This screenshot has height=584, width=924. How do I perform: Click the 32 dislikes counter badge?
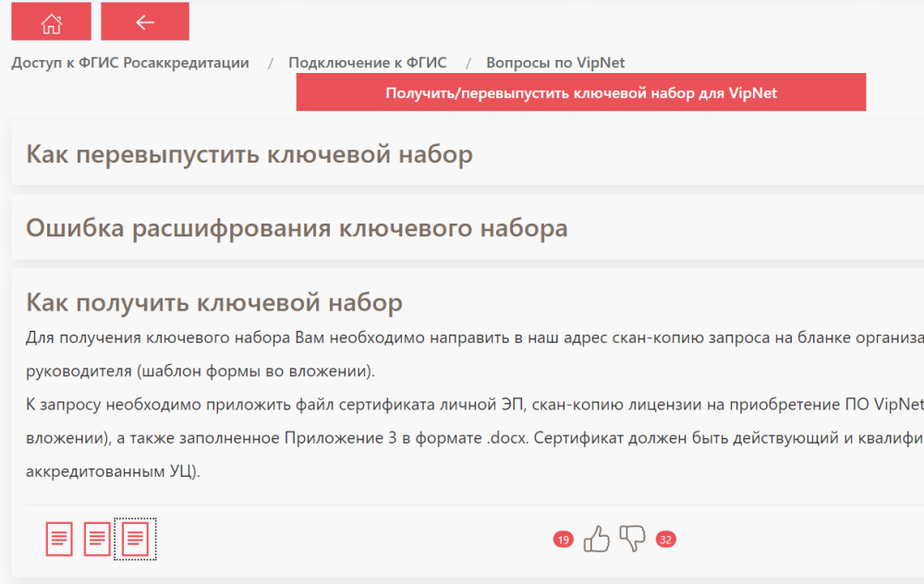[665, 539]
